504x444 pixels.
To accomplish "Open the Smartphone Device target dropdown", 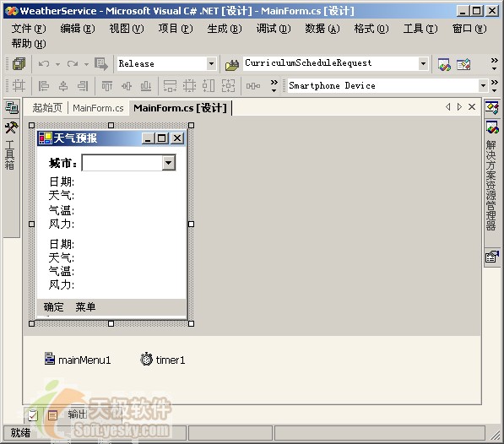I will click(483, 86).
